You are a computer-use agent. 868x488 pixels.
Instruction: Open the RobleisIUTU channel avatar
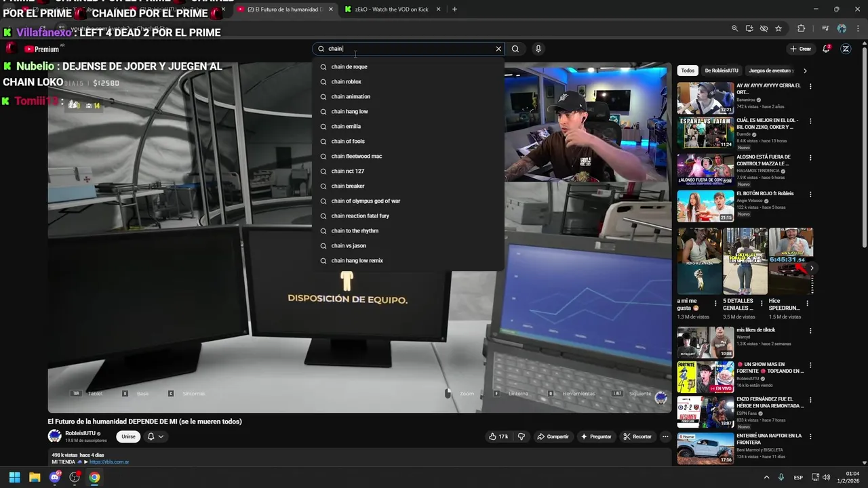point(54,436)
